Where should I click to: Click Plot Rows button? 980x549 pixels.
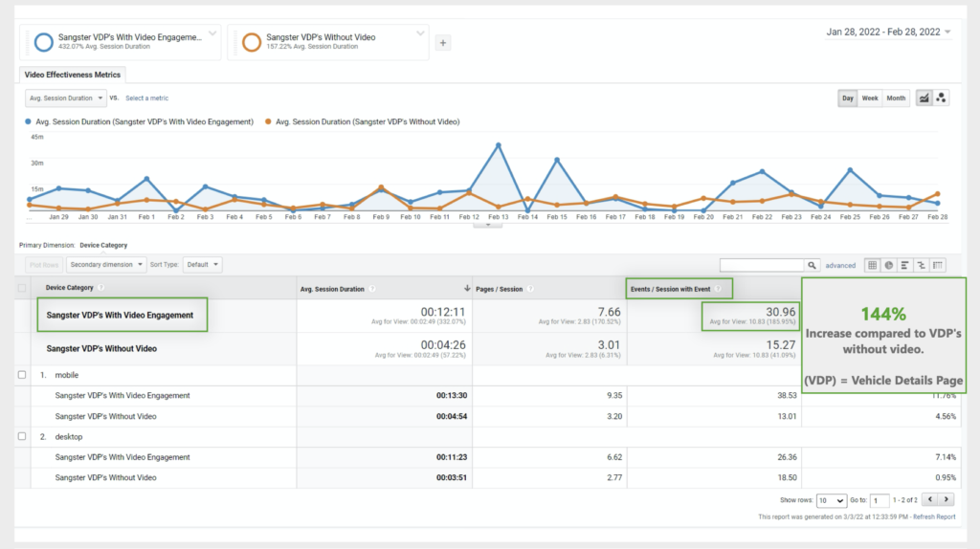44,265
